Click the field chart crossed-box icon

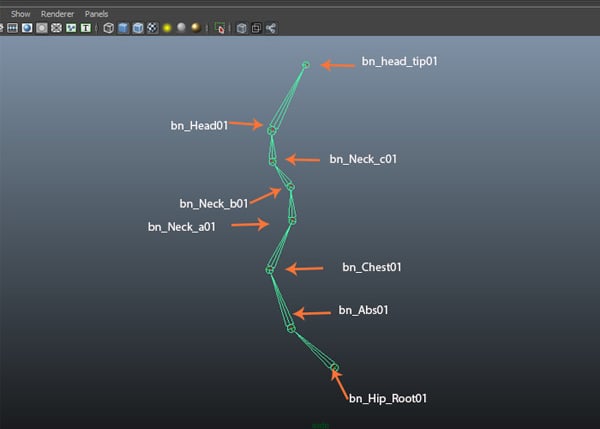pos(56,28)
